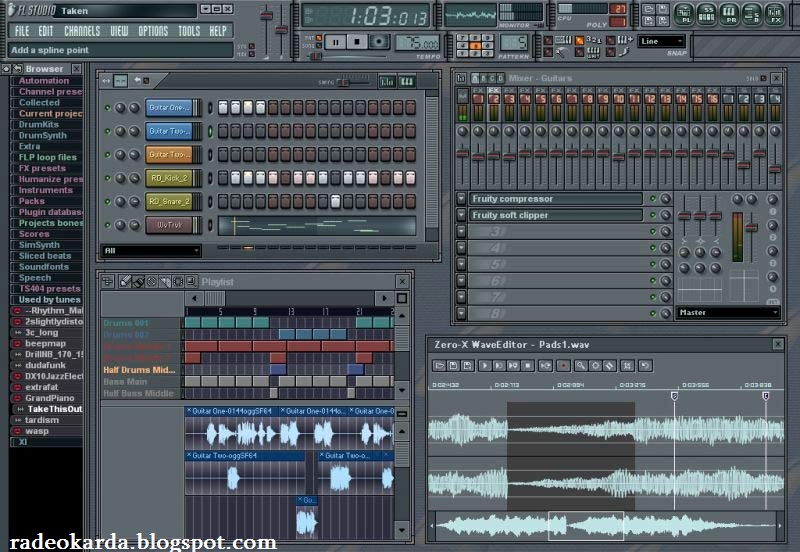This screenshot has width=800, height=552.
Task: Select the Fruity compressor effect slot
Action: pos(555,199)
